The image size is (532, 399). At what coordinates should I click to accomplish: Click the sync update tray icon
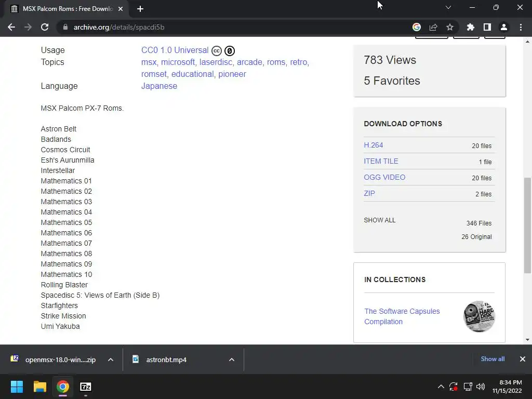pyautogui.click(x=454, y=387)
